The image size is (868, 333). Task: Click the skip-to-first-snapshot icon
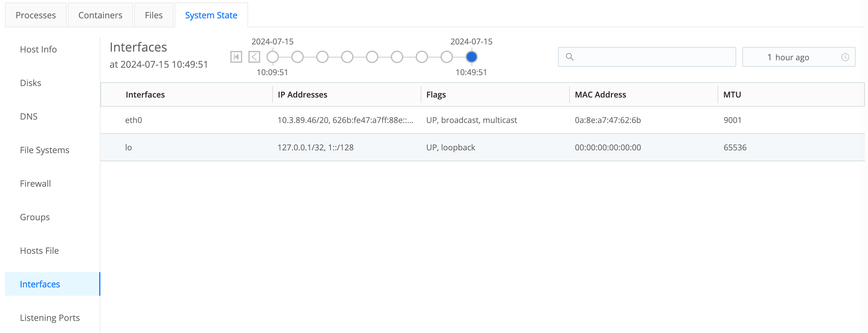click(236, 57)
